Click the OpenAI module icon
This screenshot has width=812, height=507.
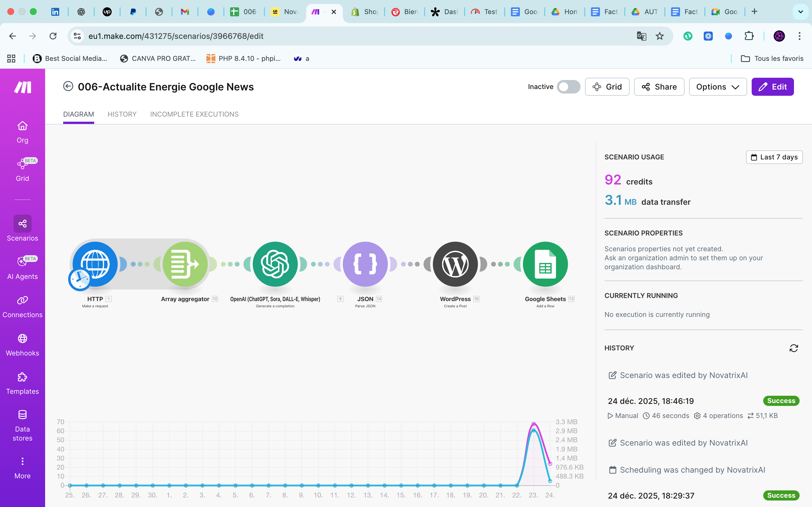click(x=275, y=264)
